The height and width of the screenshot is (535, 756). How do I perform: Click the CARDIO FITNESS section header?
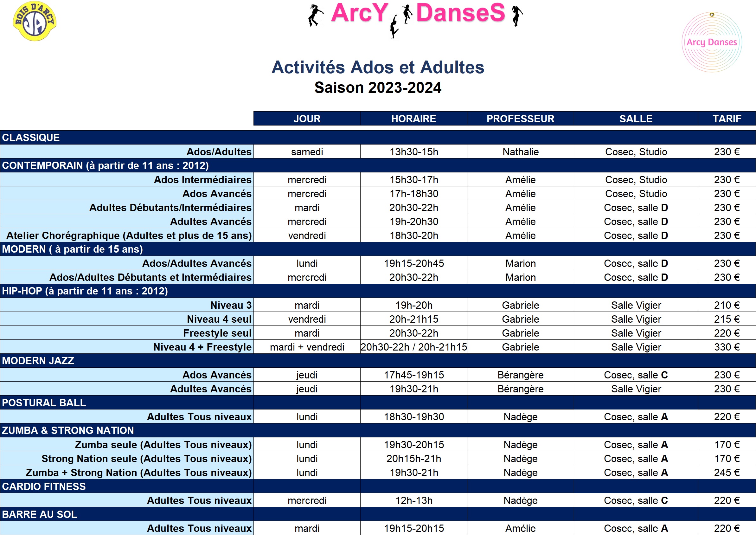click(378, 486)
